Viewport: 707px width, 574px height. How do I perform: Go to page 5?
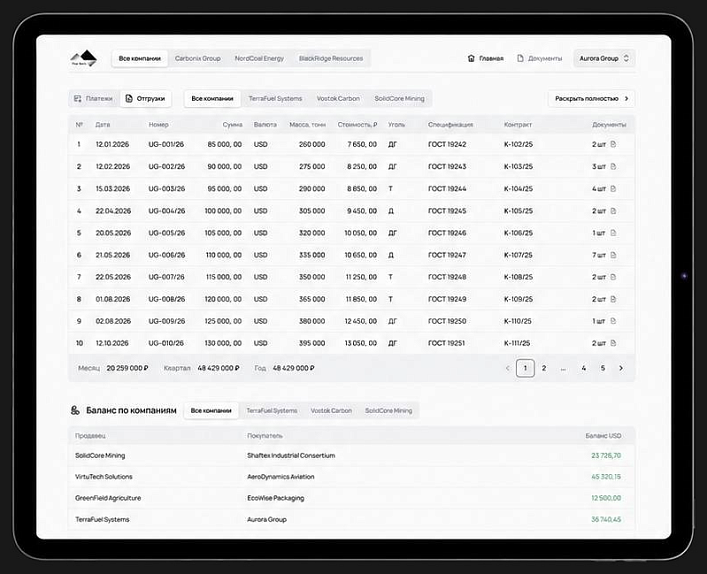[602, 368]
